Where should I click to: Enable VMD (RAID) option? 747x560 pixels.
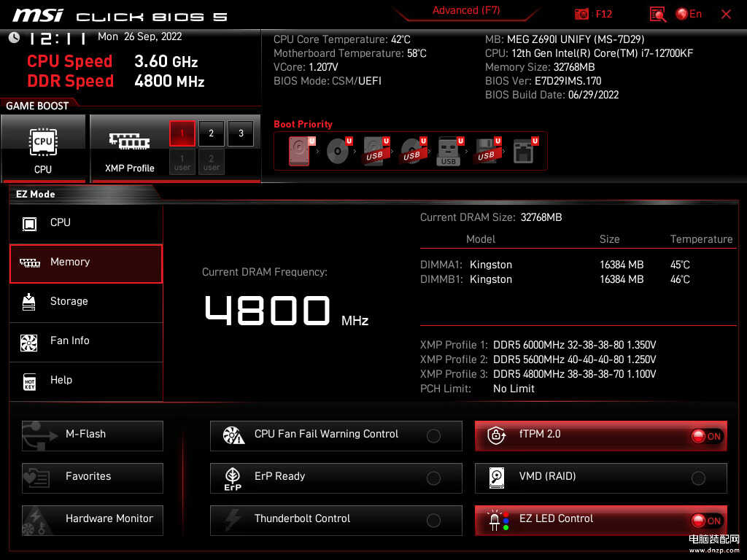tap(698, 478)
